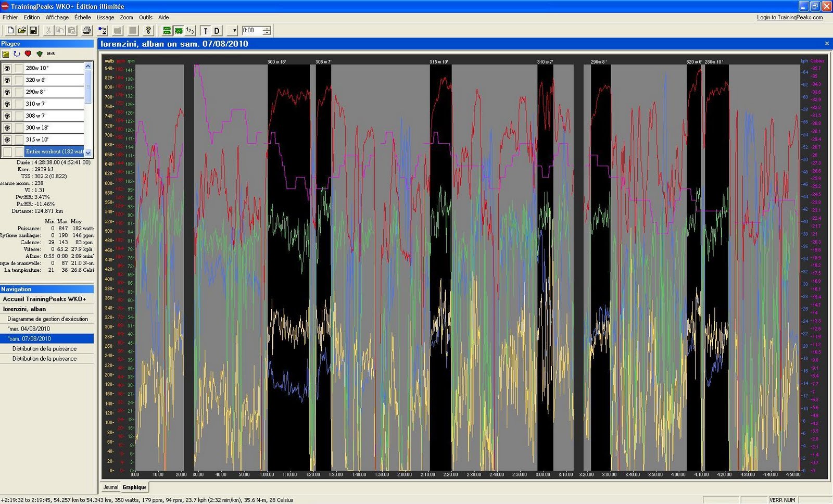Screen dimensions: 833x504
Task: Tick the checkbox beside 300 w 18' eye icon
Action: [19, 128]
